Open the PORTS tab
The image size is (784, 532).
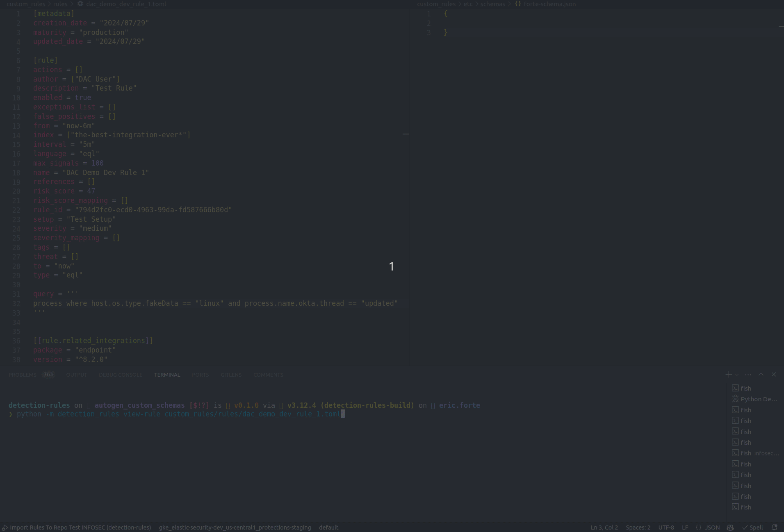(x=200, y=375)
